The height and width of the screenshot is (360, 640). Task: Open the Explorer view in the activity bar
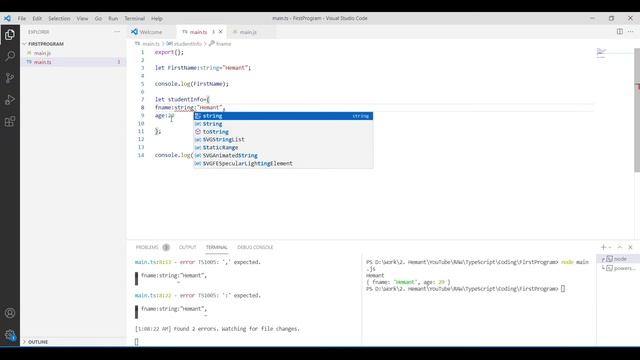(x=10, y=35)
